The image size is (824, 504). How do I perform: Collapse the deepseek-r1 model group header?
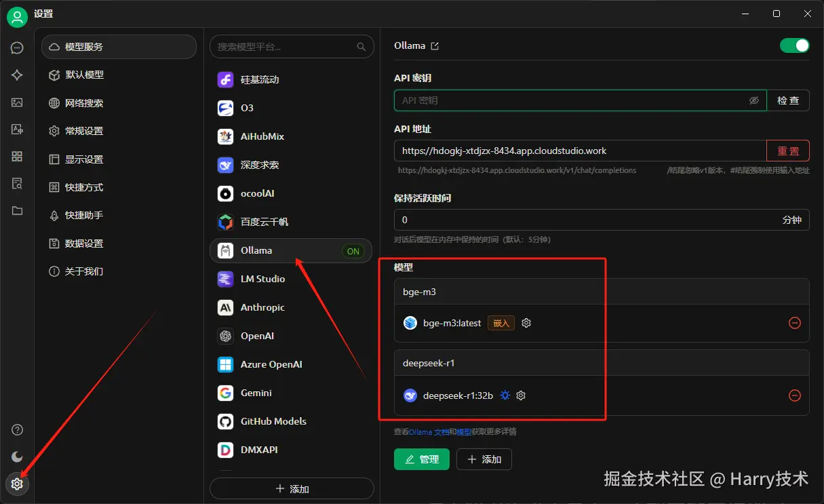click(x=602, y=363)
